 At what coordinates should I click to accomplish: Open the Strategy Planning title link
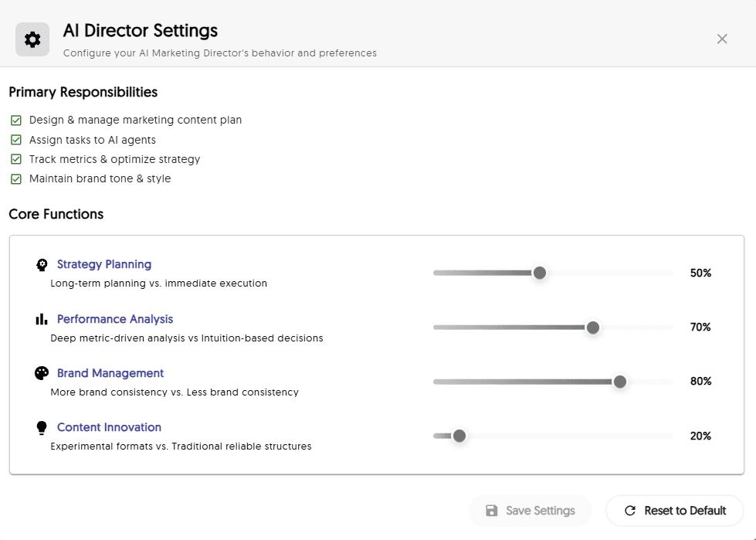(x=104, y=264)
